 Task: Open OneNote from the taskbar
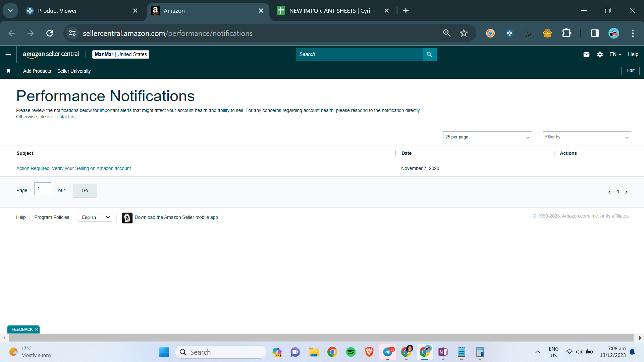[443, 352]
